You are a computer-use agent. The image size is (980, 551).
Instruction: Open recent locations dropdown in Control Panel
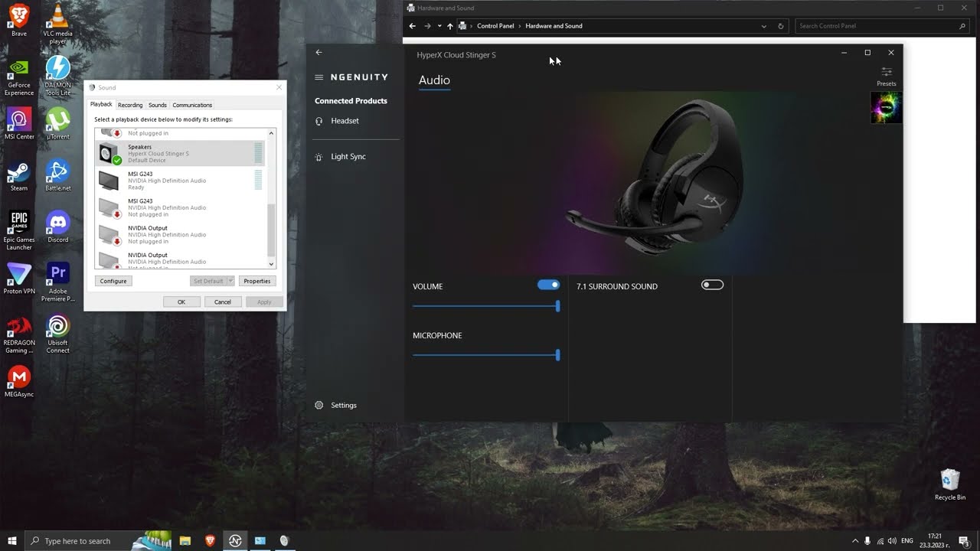439,26
